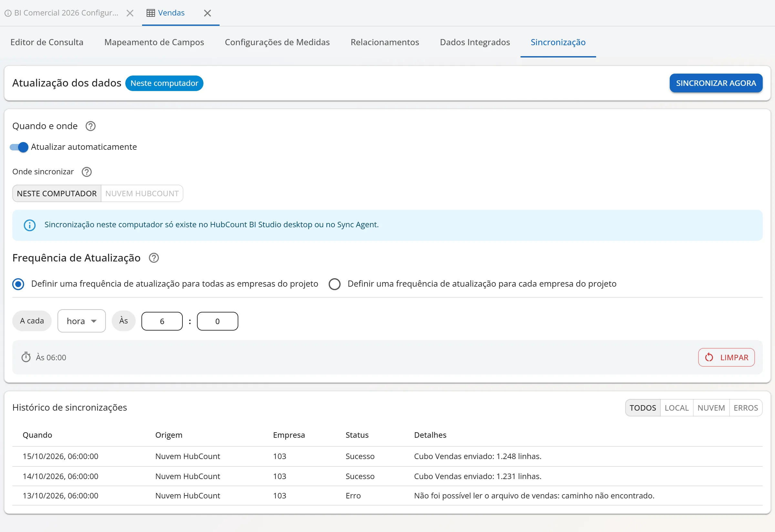The width and height of the screenshot is (775, 532).
Task: Select frequency for todas as empresas radio
Action: (x=18, y=284)
